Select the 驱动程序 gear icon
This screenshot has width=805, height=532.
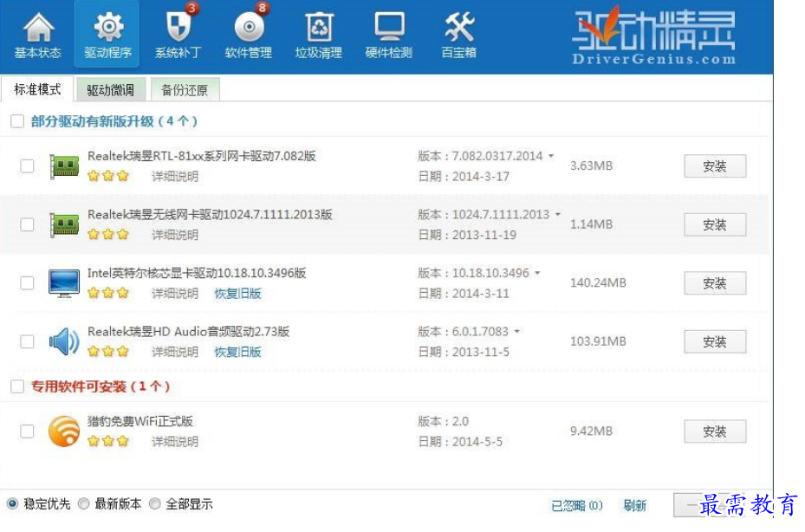coord(107,27)
